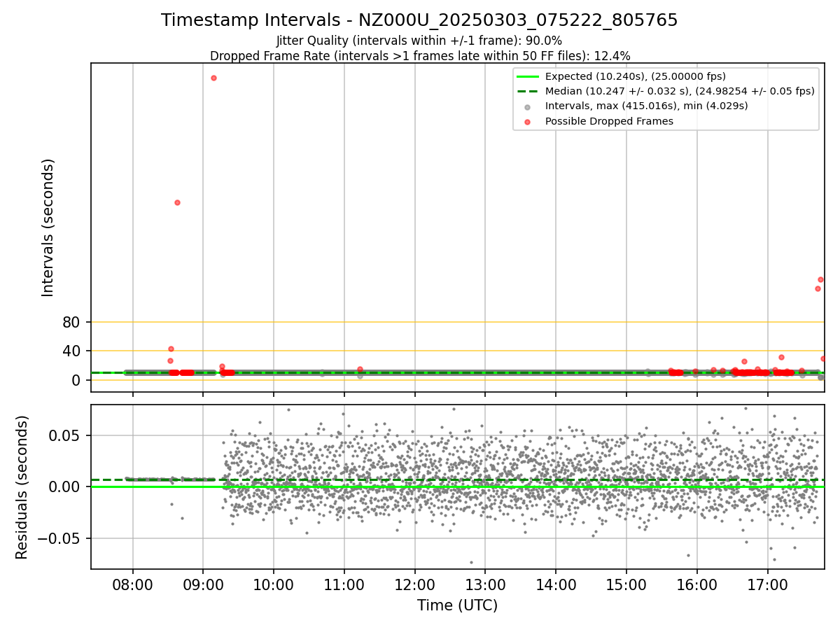Click the gray marker in 'Intervals' legend
The image size is (840, 630).
click(528, 106)
